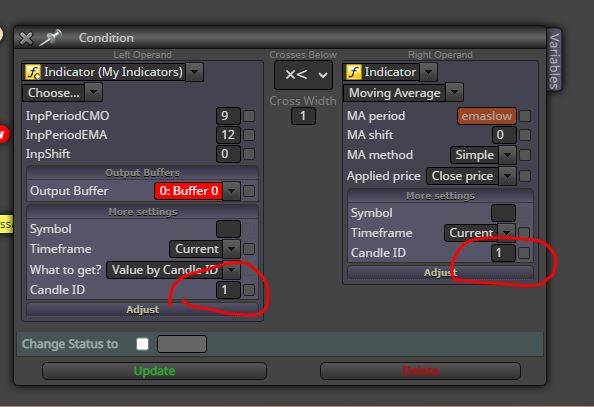Open the MA method Simple dropdown
The height and width of the screenshot is (407, 594).
(x=507, y=155)
